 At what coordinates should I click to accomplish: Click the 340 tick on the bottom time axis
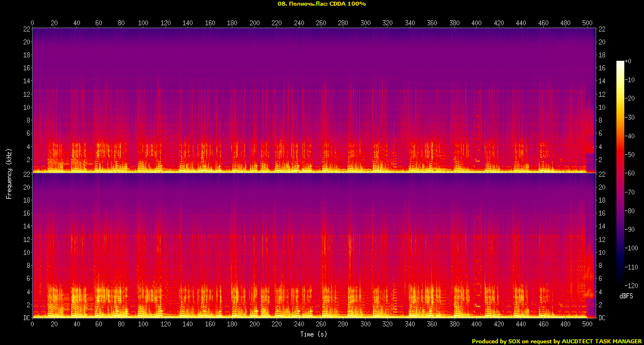[410, 325]
